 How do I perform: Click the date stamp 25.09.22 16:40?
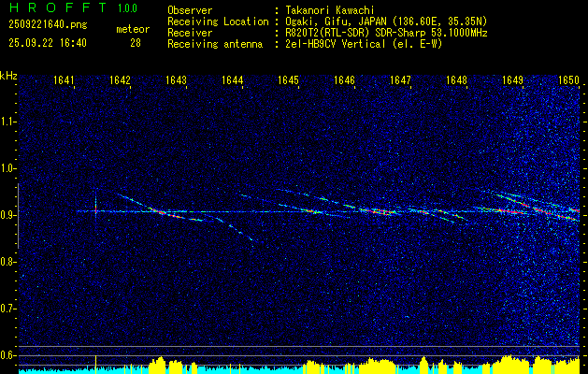(48, 43)
